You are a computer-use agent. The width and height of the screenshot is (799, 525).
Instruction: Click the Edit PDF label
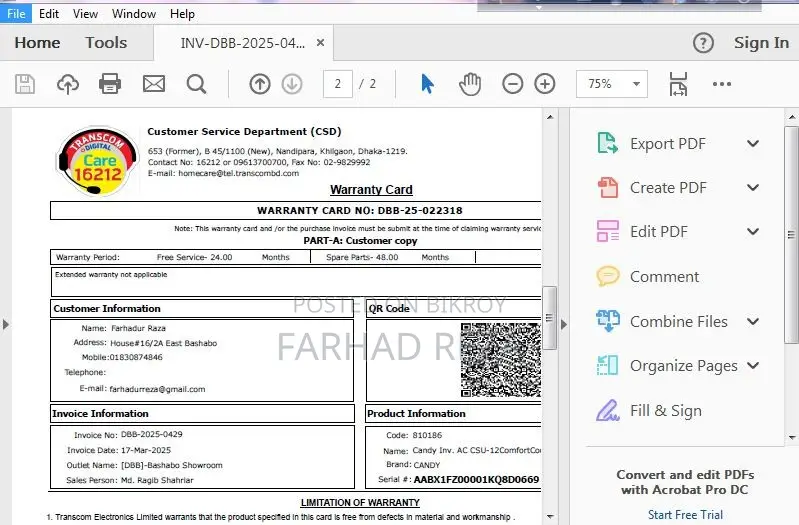[659, 232]
